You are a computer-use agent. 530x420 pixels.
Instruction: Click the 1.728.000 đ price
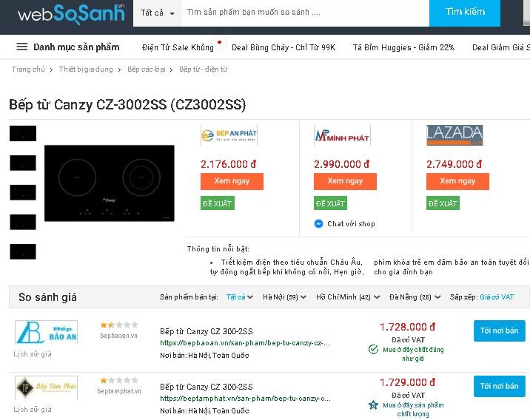pyautogui.click(x=408, y=327)
